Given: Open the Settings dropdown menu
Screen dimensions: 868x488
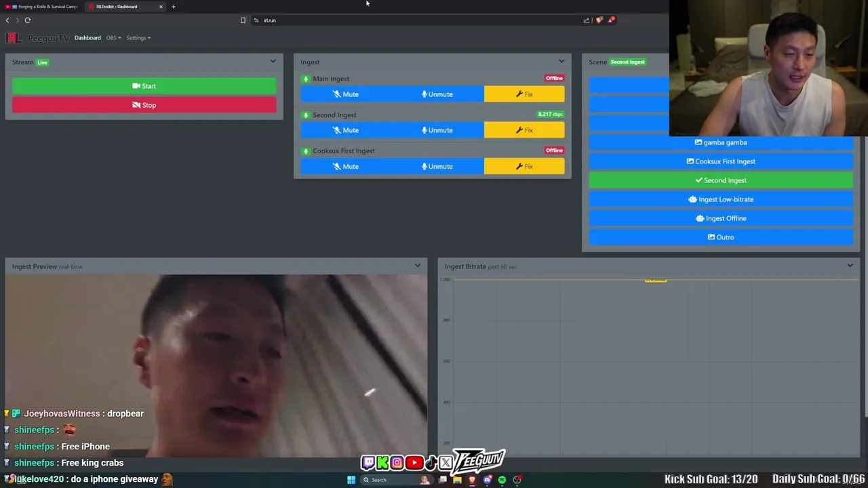Looking at the screenshot, I should (x=138, y=38).
